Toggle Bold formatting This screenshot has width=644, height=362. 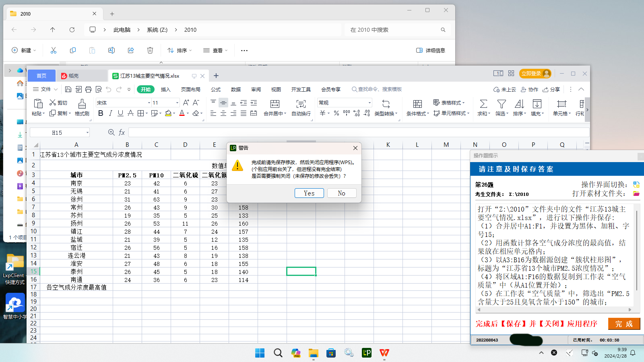click(101, 113)
